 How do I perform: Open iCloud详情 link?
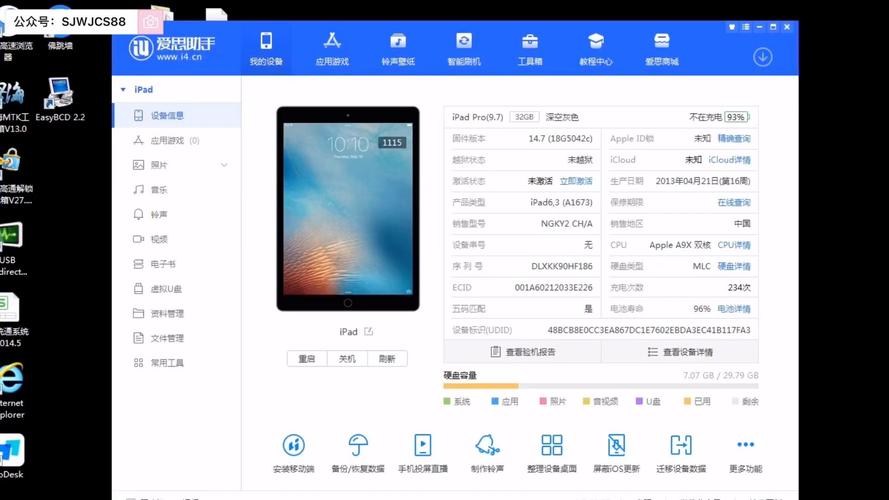click(729, 160)
